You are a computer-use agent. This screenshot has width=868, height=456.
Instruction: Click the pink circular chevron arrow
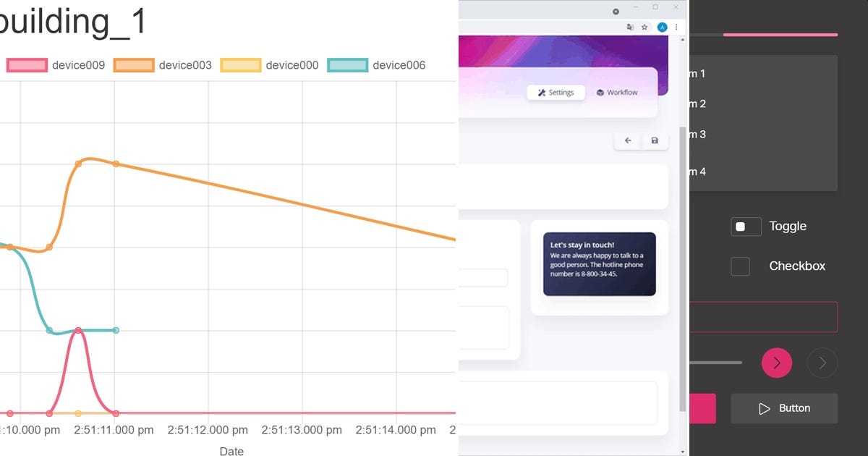777,363
